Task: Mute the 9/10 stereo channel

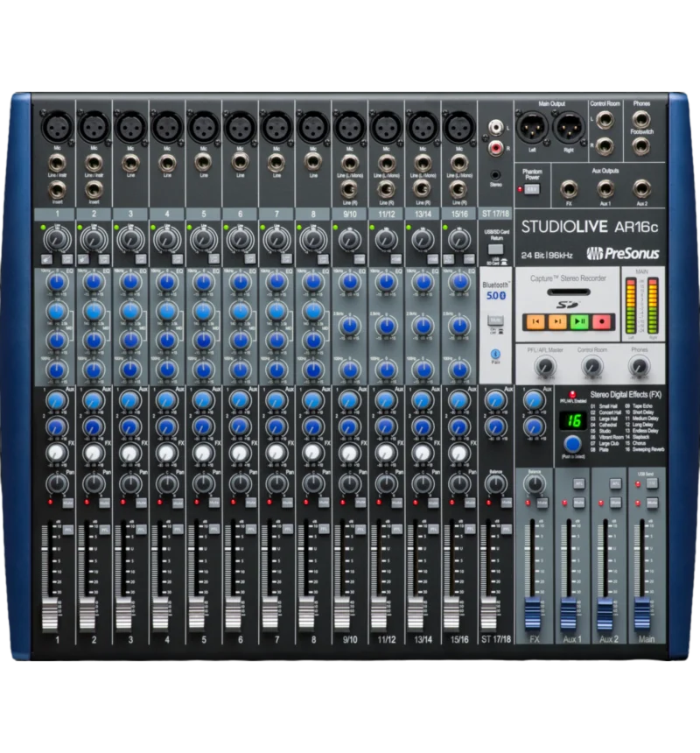Action: 360,503
